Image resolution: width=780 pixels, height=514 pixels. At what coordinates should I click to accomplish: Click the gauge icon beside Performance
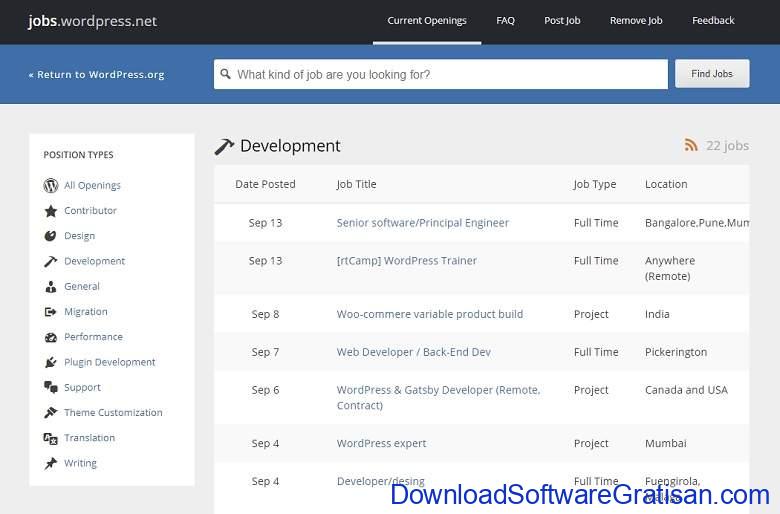point(51,337)
